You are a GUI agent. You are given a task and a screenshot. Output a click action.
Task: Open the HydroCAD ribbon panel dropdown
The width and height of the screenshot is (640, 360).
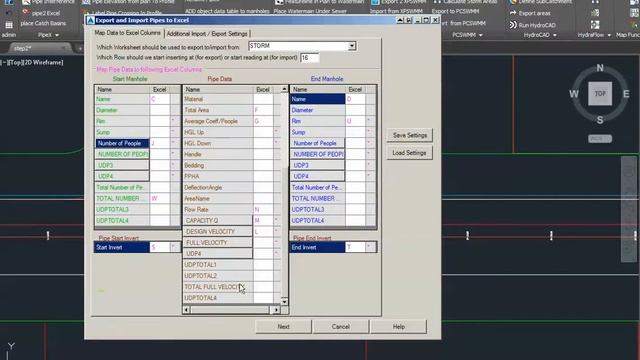(555, 35)
